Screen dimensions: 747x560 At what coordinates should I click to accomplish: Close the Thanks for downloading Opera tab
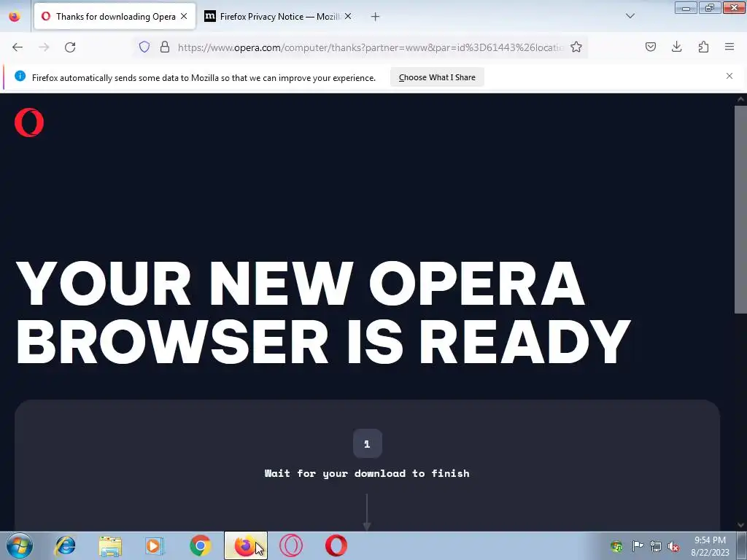(x=184, y=16)
